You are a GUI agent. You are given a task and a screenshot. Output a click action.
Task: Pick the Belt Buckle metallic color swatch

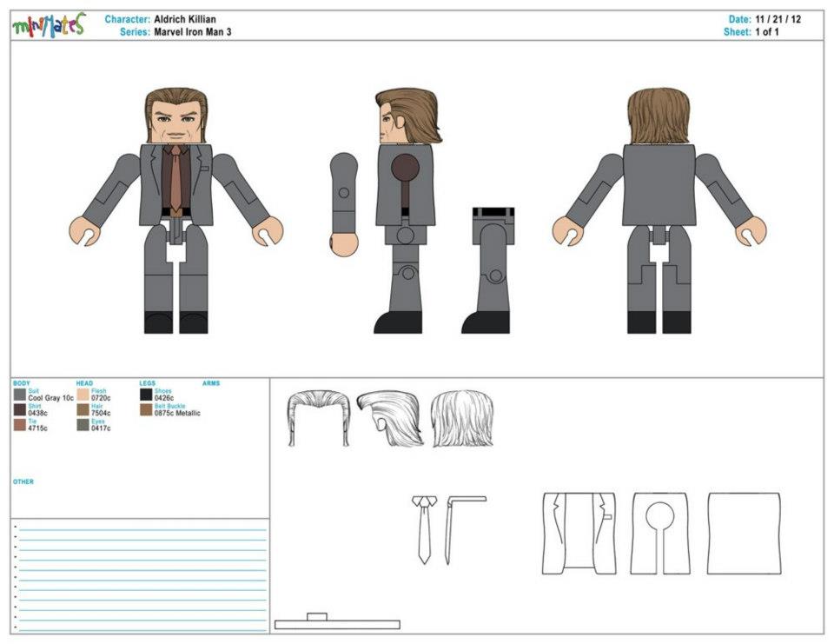click(146, 410)
